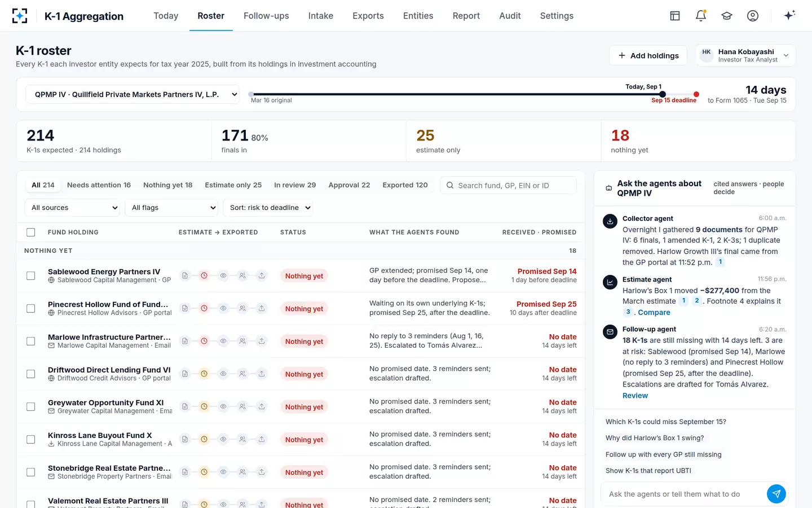
Task: Open the QPMP IV fund selector dropdown
Action: tap(133, 94)
